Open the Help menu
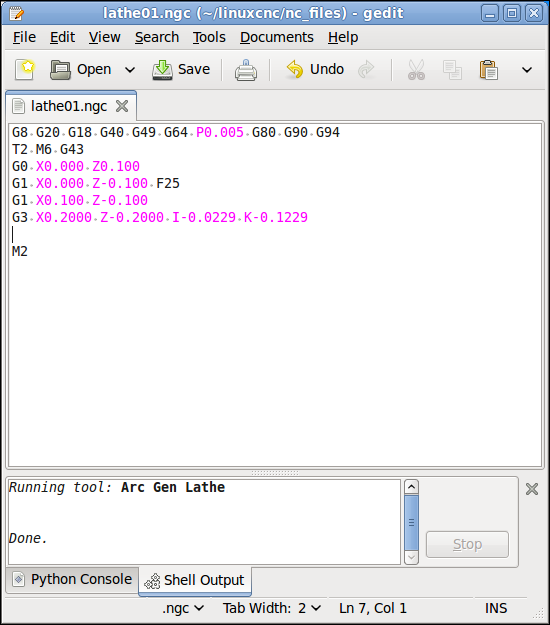Screen dimensions: 550x625 (x=343, y=37)
